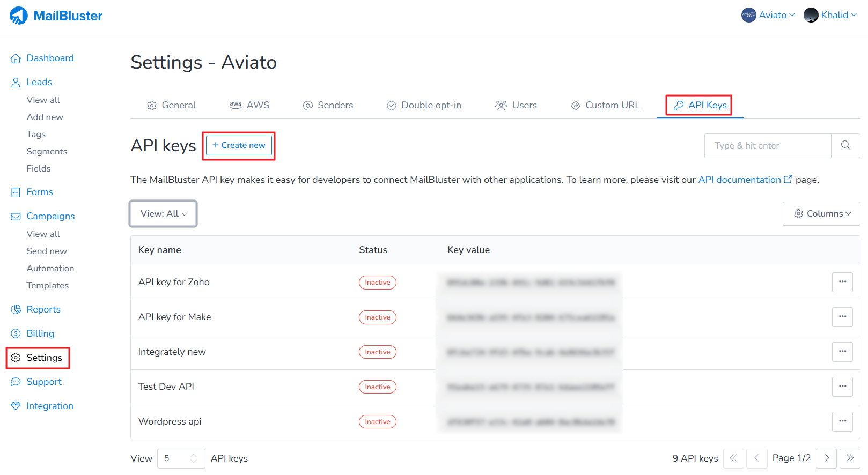Image resolution: width=868 pixels, height=475 pixels.
Task: Click the Khalid profile avatar
Action: pyautogui.click(x=811, y=15)
